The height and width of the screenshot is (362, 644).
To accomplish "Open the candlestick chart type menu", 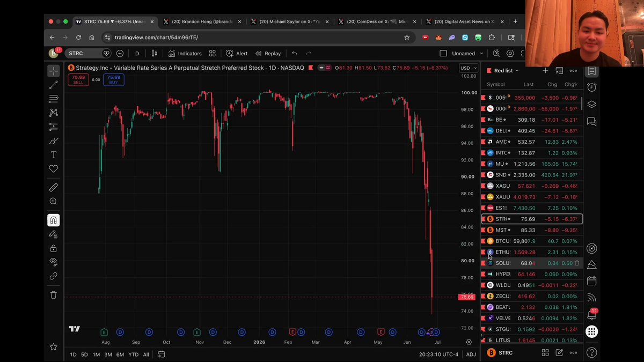I will [x=155, y=54].
